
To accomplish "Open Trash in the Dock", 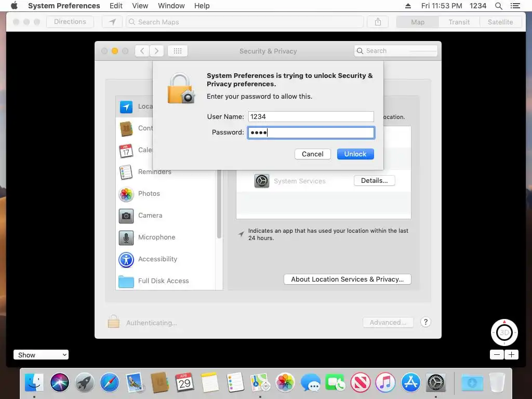I will [497, 382].
